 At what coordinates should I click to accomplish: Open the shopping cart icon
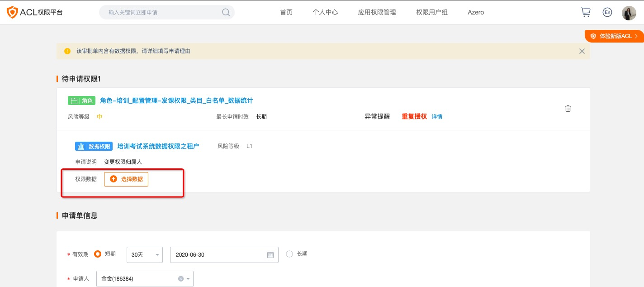(x=586, y=12)
